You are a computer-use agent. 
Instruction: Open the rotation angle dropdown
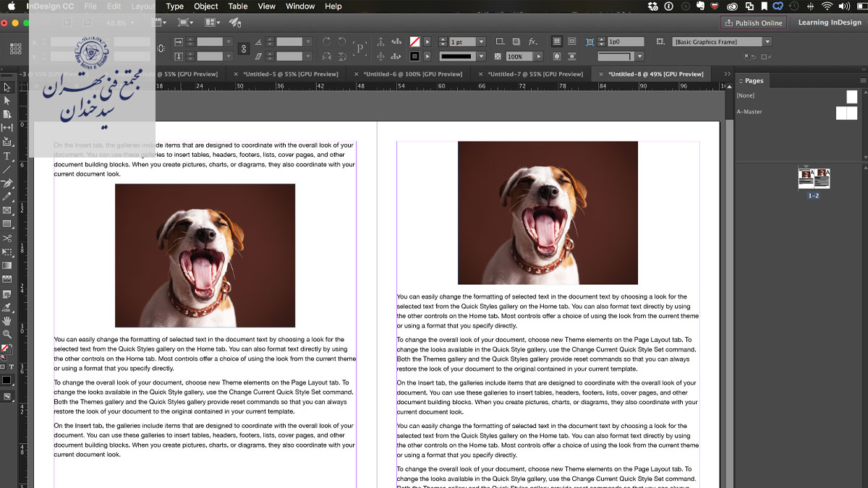[x=309, y=42]
